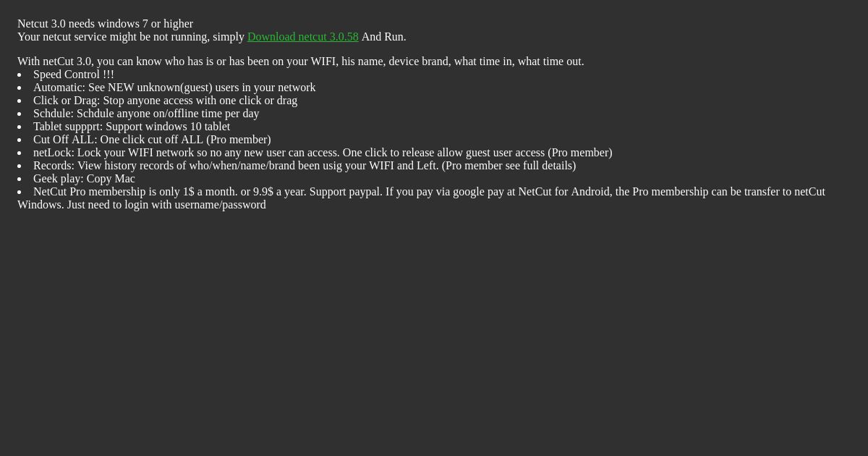This screenshot has height=456, width=868.
Task: Click the 'And Run.' text after the link
Action: tap(383, 37)
